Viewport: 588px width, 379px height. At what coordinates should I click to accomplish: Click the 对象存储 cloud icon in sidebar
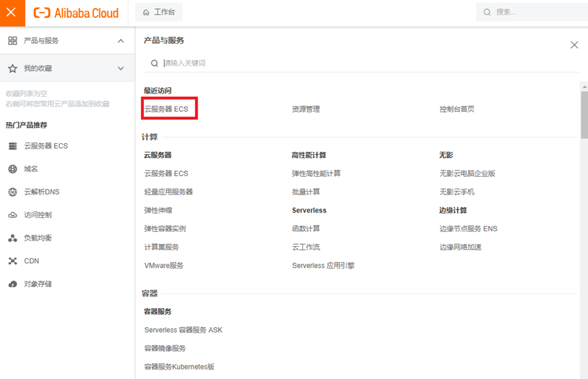[x=13, y=284]
